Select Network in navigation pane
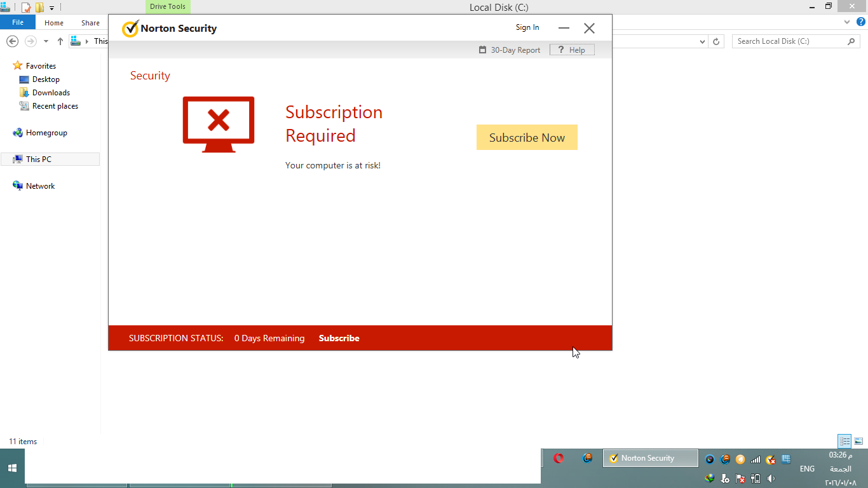Viewport: 868px width, 488px height. point(40,186)
